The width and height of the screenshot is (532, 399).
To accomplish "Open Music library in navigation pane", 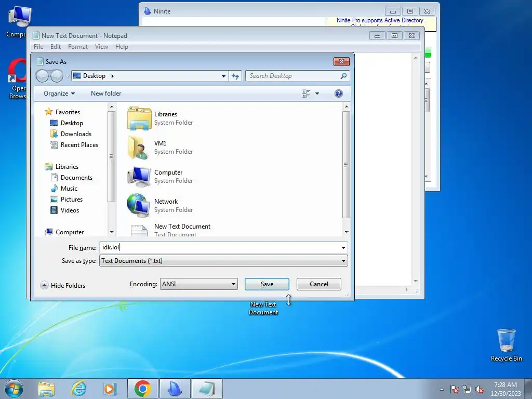I will coord(69,188).
